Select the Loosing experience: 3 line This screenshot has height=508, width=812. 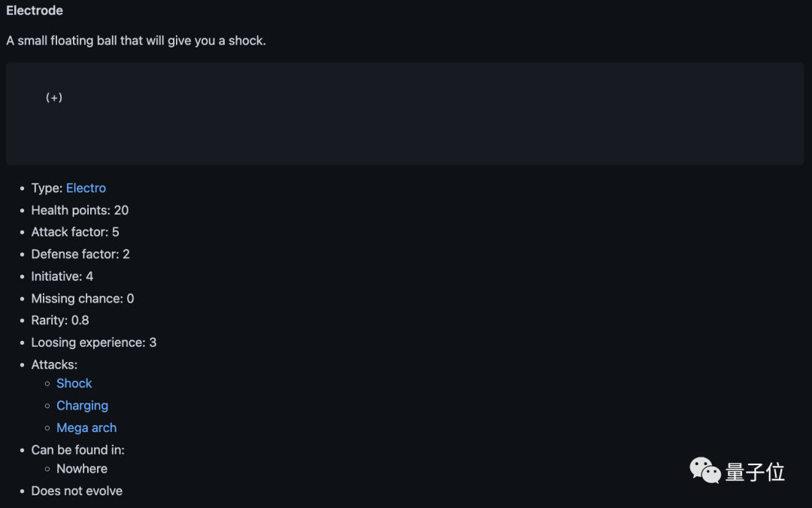(94, 342)
